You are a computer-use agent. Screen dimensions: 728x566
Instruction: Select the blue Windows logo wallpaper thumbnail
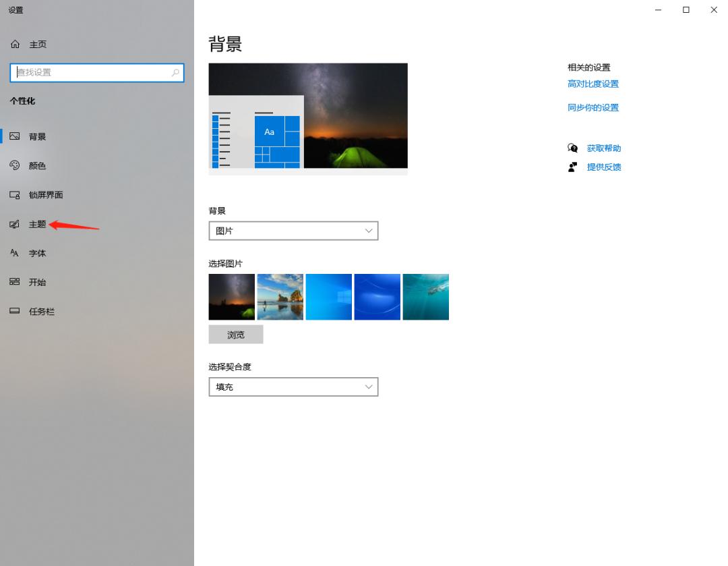point(328,296)
